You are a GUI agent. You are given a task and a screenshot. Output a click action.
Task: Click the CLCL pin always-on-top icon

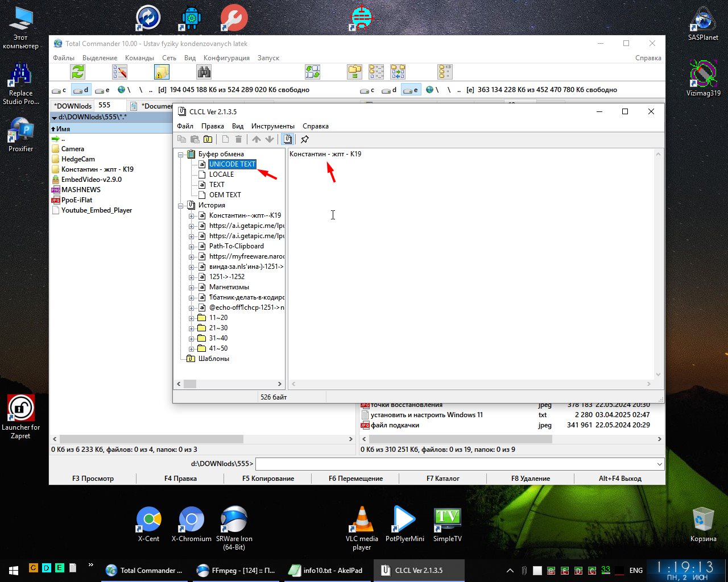[x=305, y=139]
